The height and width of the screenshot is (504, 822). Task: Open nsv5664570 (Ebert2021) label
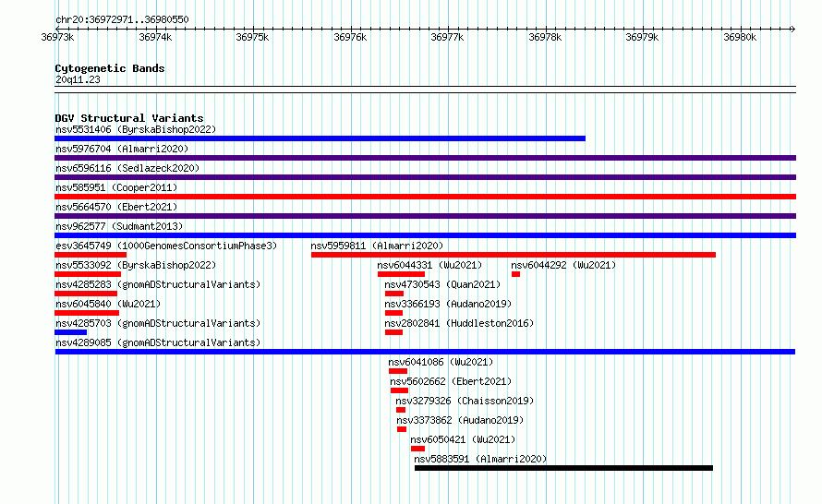(x=116, y=207)
